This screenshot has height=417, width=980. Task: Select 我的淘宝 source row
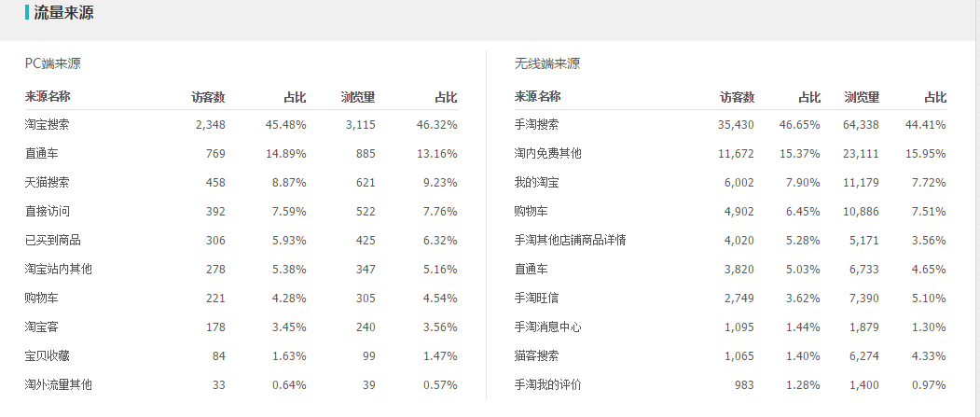click(536, 182)
